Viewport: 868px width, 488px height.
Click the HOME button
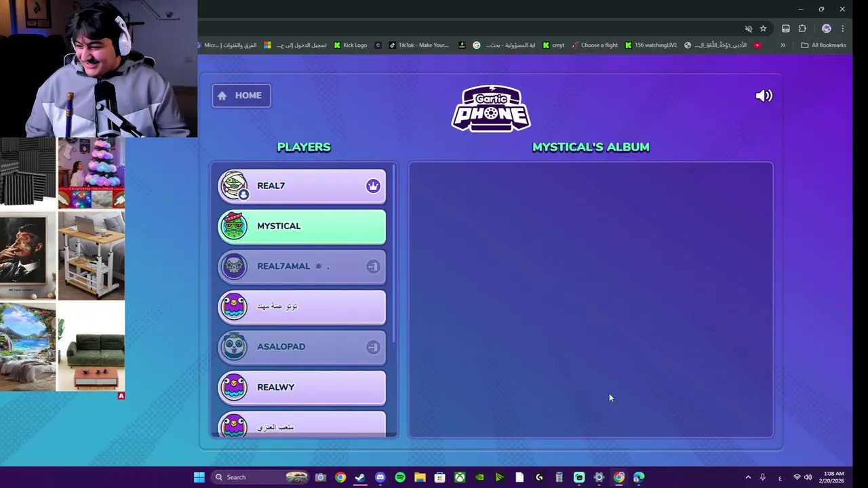[241, 96]
